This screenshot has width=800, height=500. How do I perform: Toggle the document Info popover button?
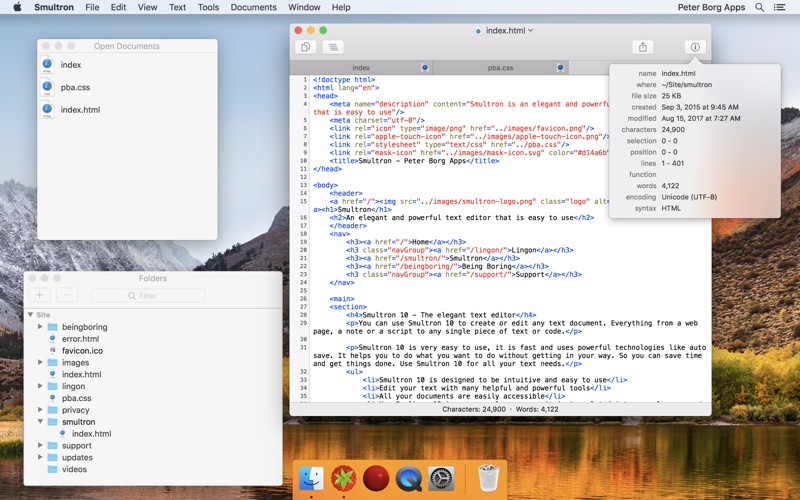coord(696,47)
